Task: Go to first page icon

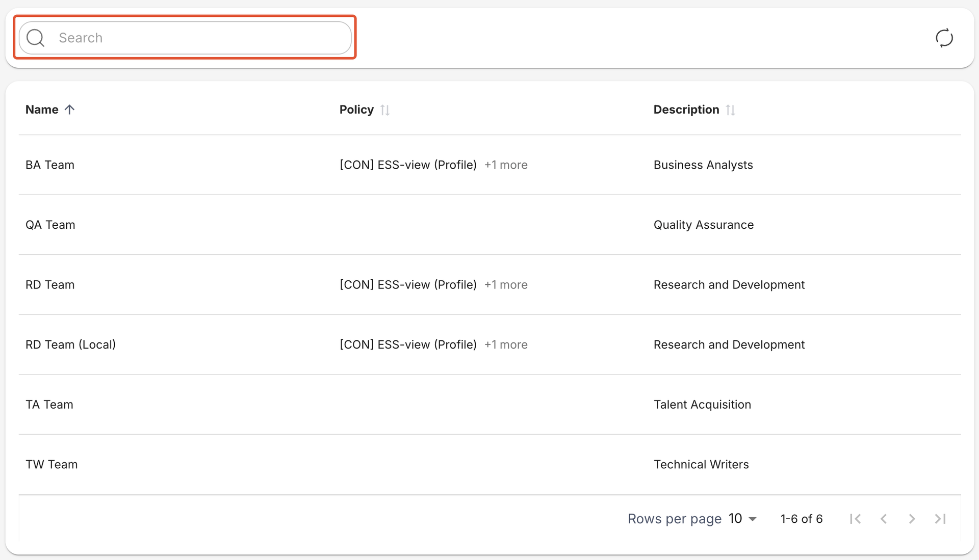Action: tap(855, 519)
